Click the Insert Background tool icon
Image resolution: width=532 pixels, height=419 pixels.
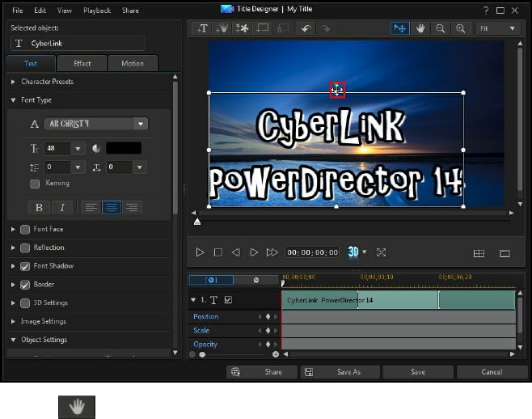262,28
